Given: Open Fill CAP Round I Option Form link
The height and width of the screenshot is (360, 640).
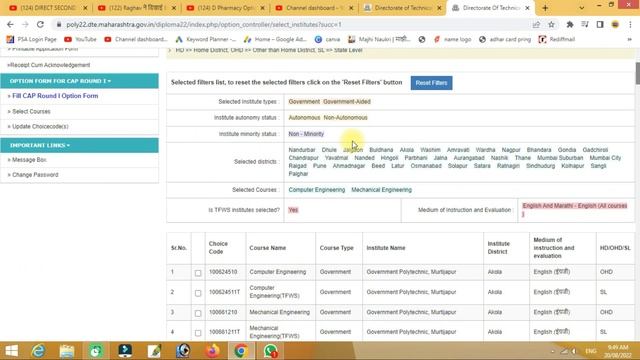Looking at the screenshot, I should click(x=55, y=96).
